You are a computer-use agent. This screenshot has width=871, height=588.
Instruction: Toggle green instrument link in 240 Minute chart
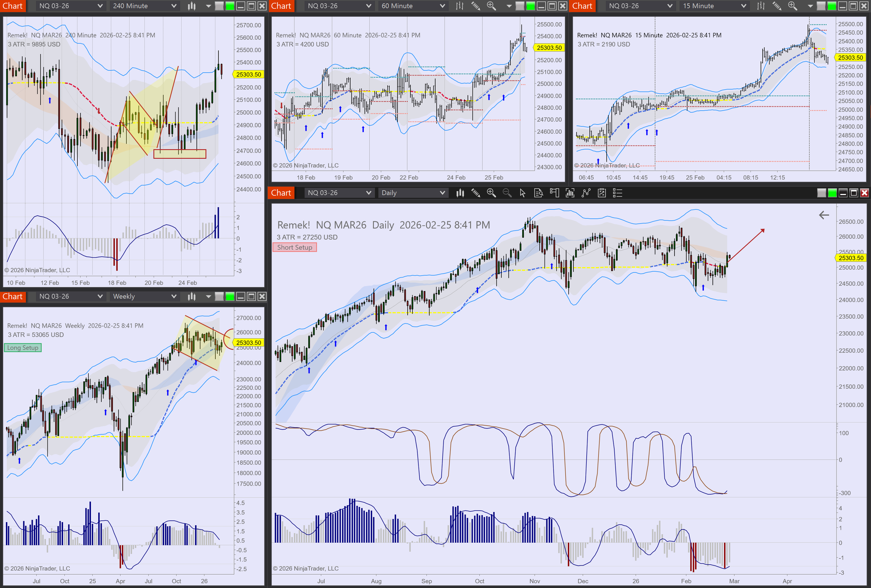coord(230,6)
